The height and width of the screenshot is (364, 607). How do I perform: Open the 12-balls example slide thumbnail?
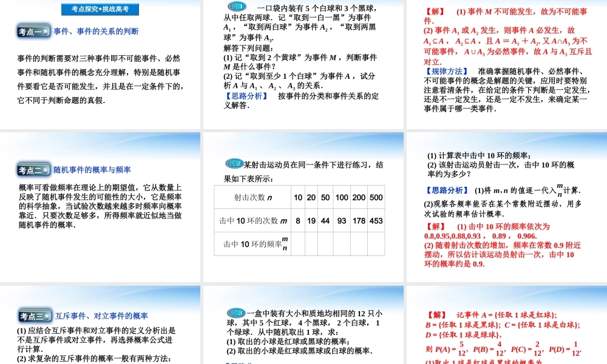point(303,325)
